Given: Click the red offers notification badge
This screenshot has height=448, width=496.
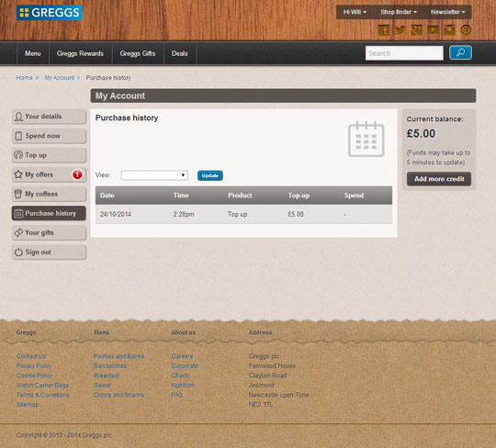Looking at the screenshot, I should [x=77, y=174].
